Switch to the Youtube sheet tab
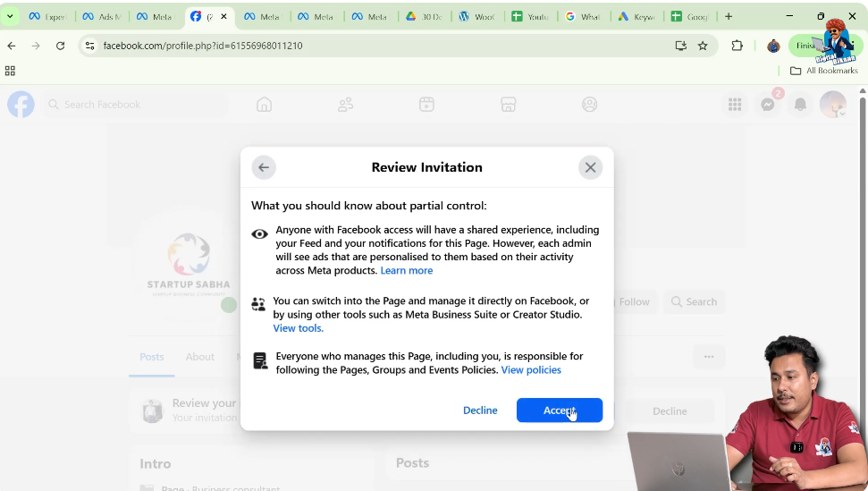This screenshot has width=868, height=491. pyautogui.click(x=531, y=17)
